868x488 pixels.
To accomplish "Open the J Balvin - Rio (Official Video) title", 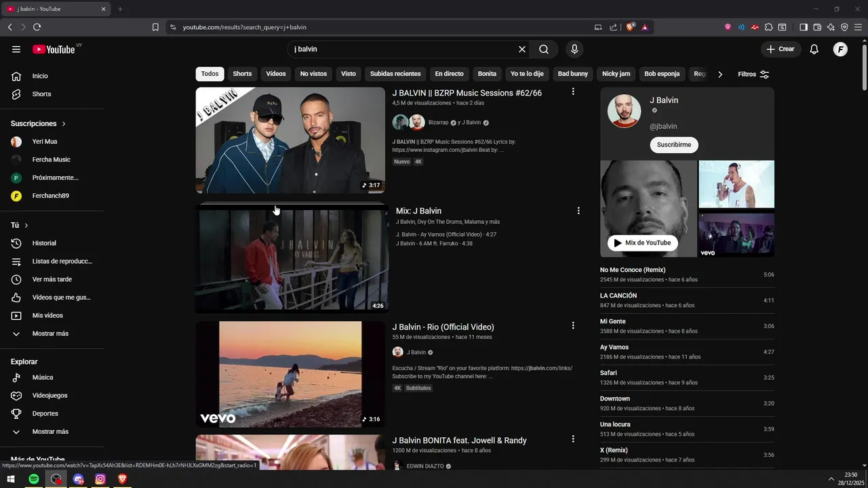I will 443,327.
